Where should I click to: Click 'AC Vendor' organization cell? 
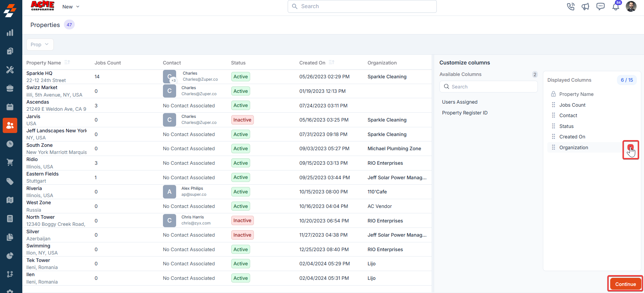pyautogui.click(x=380, y=206)
